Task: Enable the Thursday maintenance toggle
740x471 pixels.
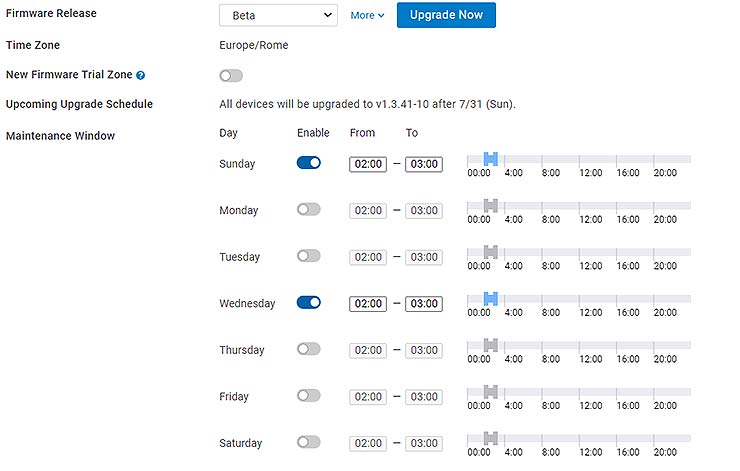Action: point(309,349)
